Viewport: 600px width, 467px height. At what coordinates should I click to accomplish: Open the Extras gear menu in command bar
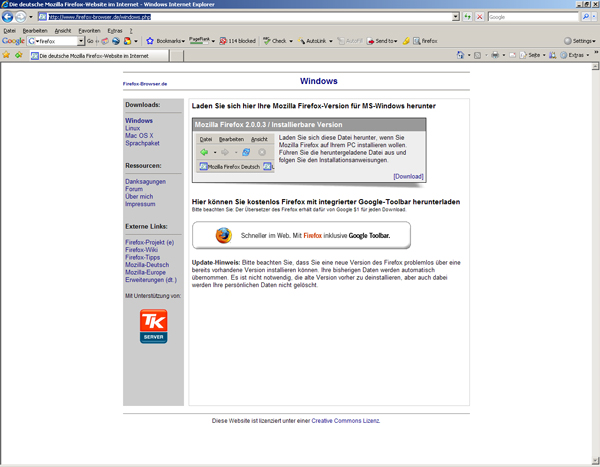(575, 55)
